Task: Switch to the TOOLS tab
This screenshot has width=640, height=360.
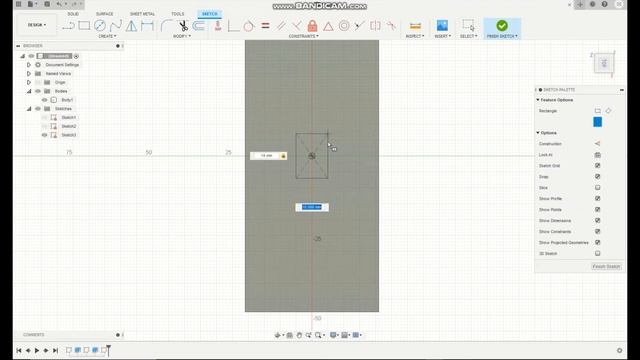Action: click(178, 14)
